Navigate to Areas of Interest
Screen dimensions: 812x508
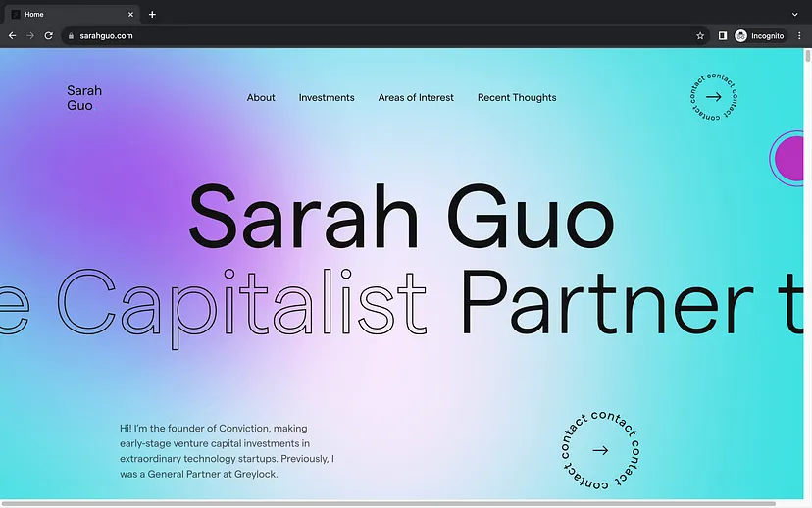tap(416, 98)
